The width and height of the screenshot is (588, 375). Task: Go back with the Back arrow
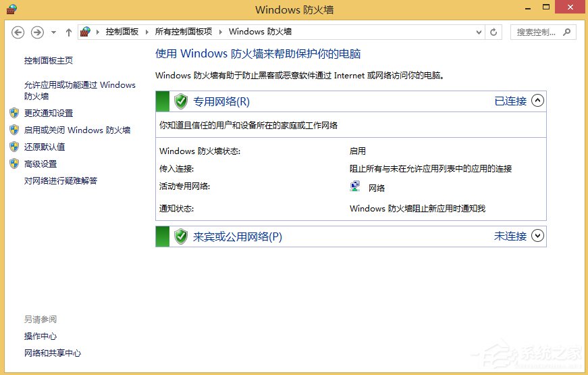click(18, 32)
